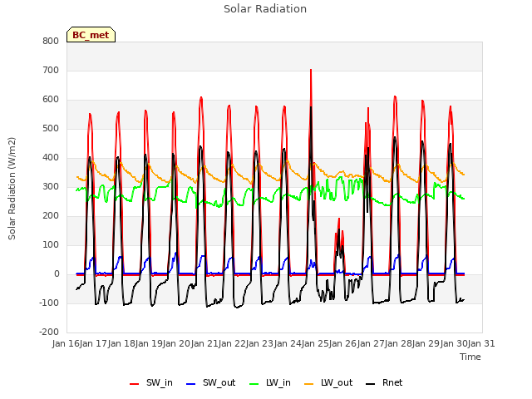Click the Solar Radiation chart title

pos(265,9)
